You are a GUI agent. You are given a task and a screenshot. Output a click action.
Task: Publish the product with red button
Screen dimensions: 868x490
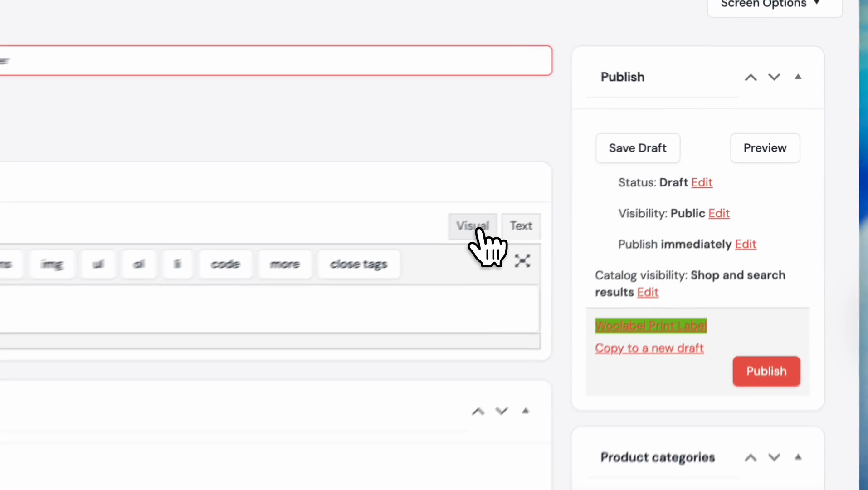[766, 371]
